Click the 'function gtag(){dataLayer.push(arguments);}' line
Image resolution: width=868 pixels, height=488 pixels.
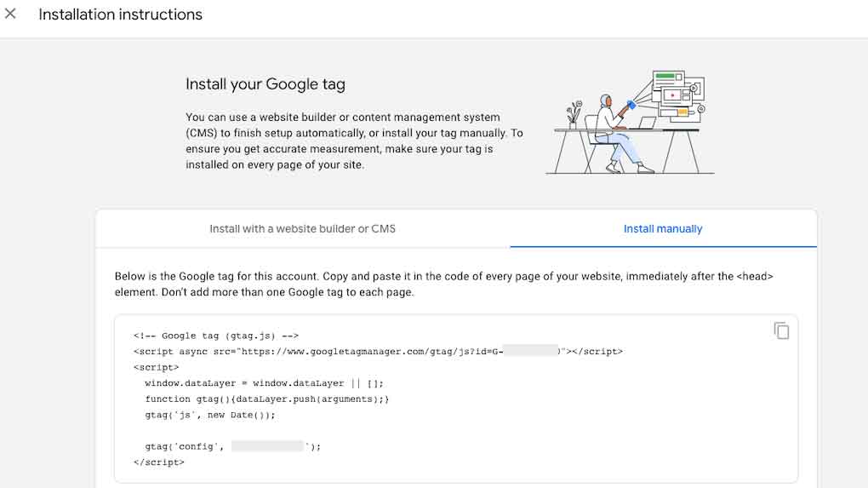(267, 399)
